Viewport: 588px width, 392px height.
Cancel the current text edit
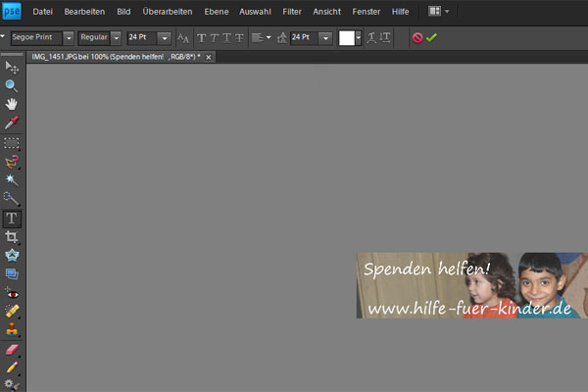tap(416, 38)
